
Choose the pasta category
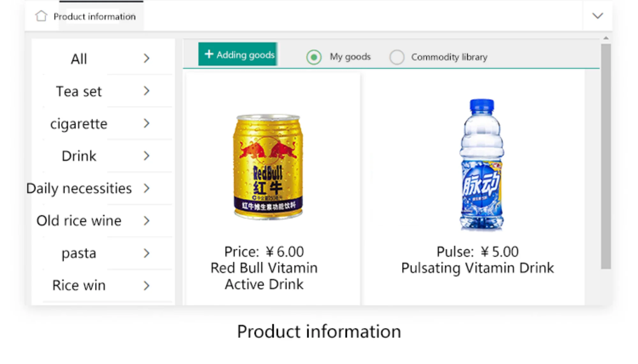point(79,253)
